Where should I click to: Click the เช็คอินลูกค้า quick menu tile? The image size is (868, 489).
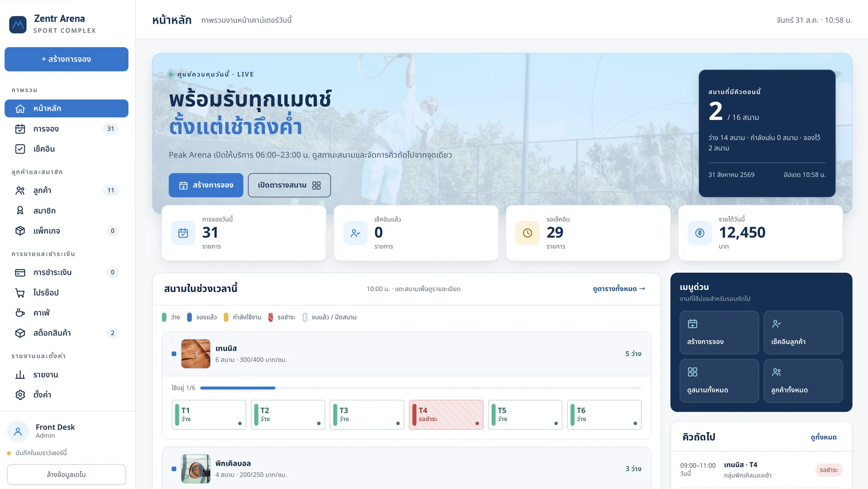pyautogui.click(x=803, y=332)
